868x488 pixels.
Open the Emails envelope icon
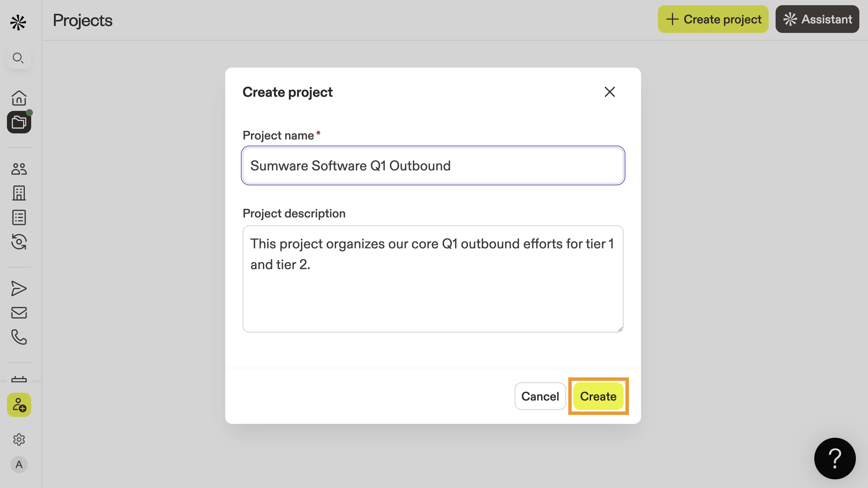tap(19, 313)
